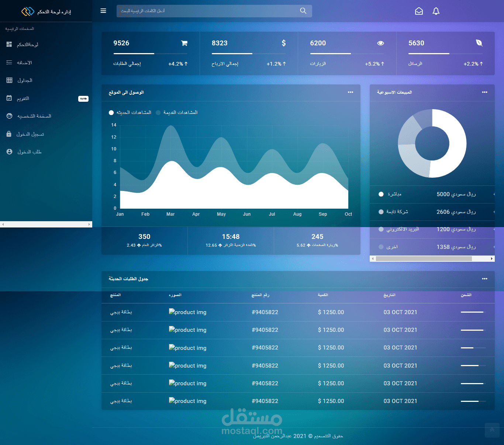Click the اخرى sales legend row
504x445 pixels.
pos(432,247)
